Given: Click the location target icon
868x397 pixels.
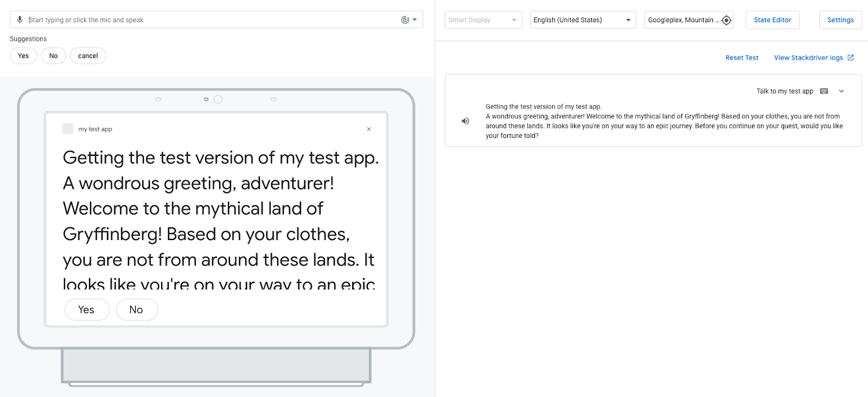Looking at the screenshot, I should point(726,20).
